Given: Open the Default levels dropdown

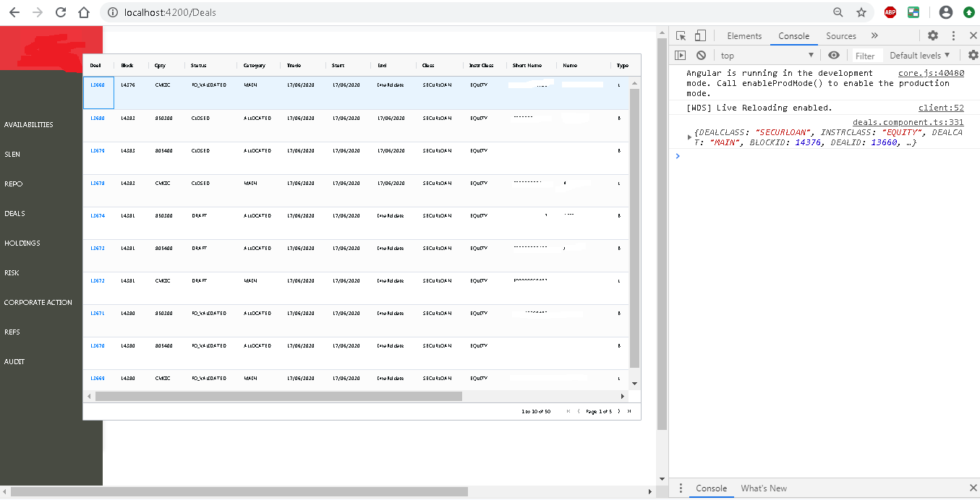Looking at the screenshot, I should coord(920,55).
